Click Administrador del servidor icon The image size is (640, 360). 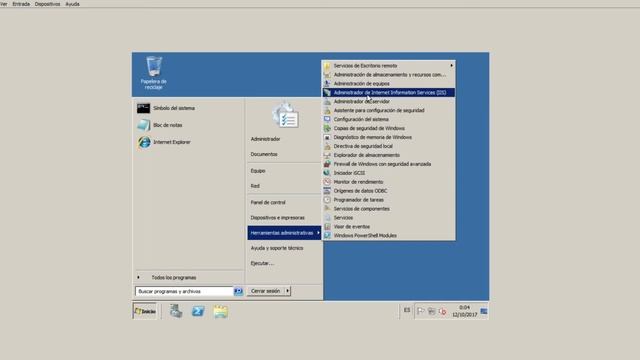click(327, 101)
